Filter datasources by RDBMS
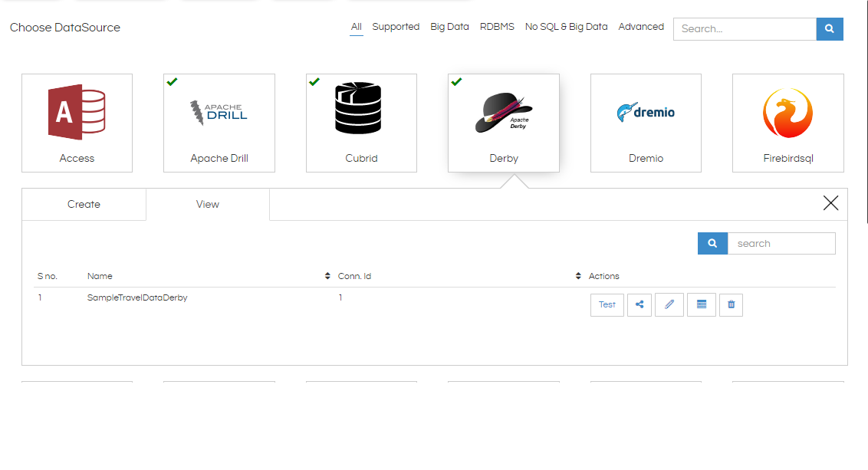The width and height of the screenshot is (868, 470). pyautogui.click(x=497, y=27)
